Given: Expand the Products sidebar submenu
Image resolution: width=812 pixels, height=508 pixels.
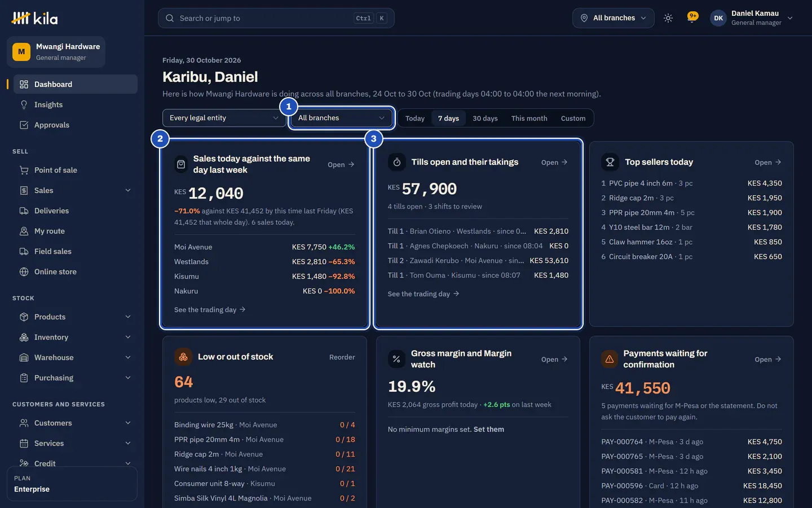Looking at the screenshot, I should coord(128,317).
